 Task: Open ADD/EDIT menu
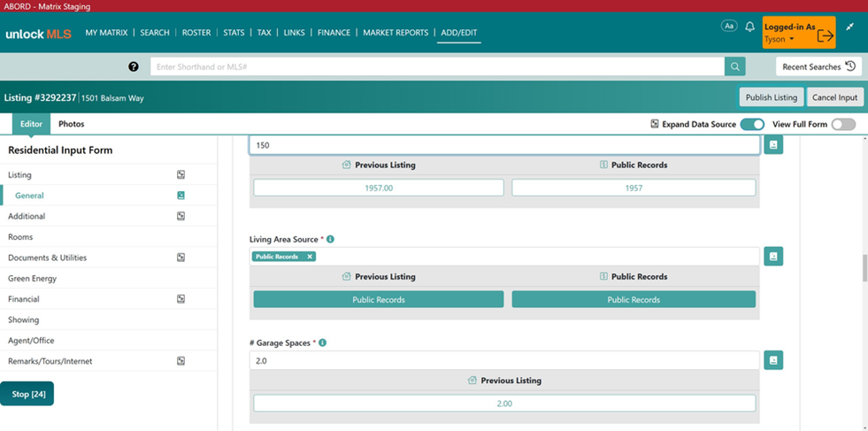459,33
